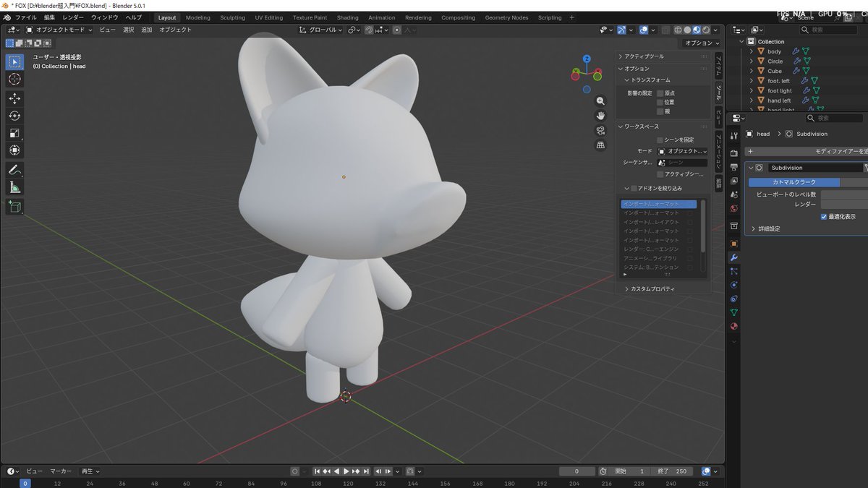Viewport: 868px width, 488px height.
Task: Click the 終了 250 end frame field
Action: pos(672,471)
